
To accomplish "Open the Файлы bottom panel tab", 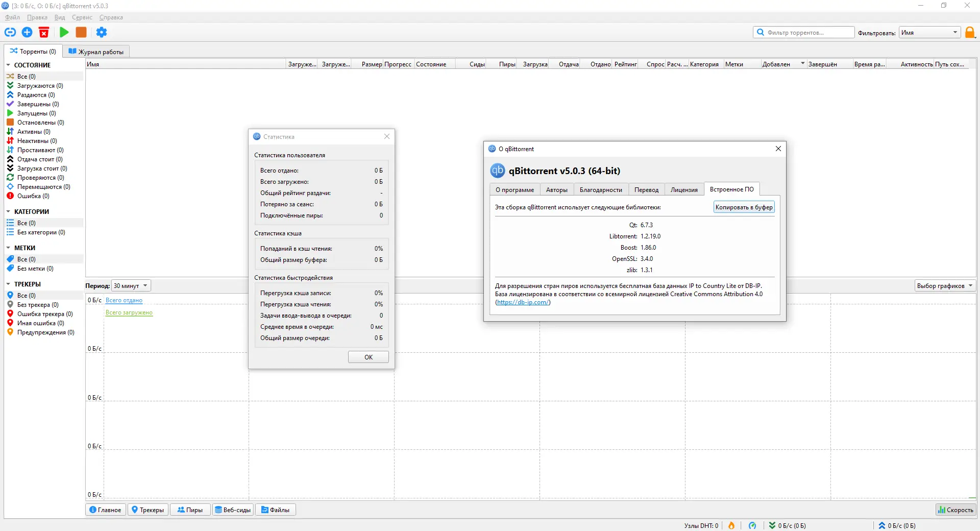I will tap(276, 510).
